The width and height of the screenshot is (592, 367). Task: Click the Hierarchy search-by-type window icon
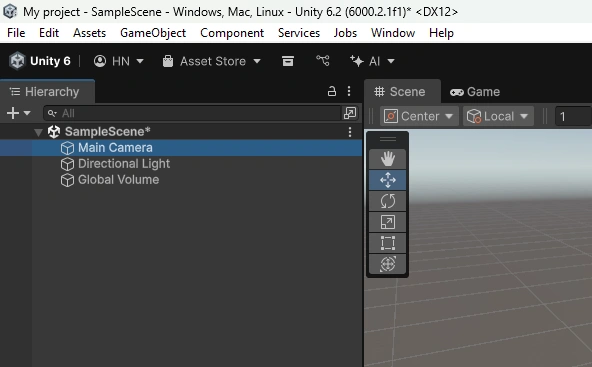(350, 113)
